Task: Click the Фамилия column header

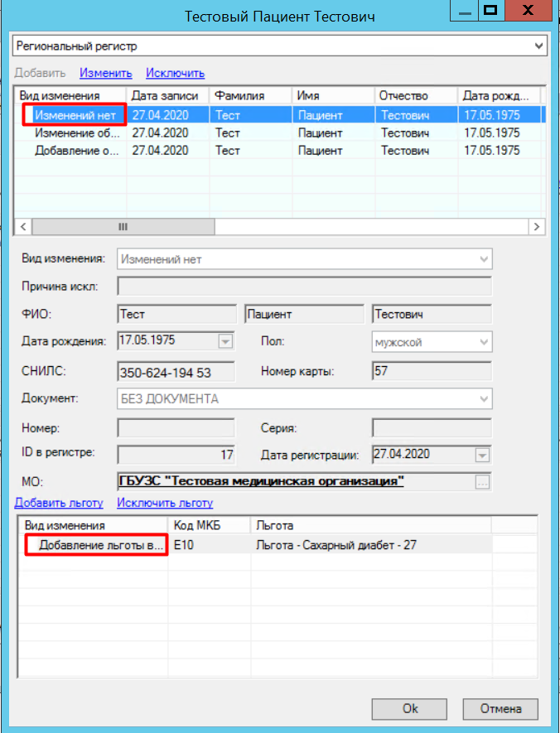Action: coord(249,95)
